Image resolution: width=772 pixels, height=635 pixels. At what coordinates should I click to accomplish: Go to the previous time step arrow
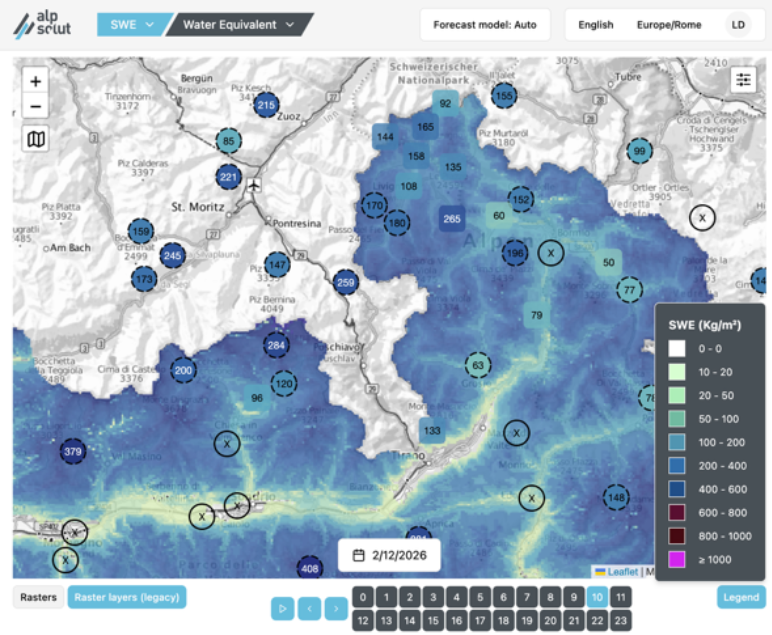pos(310,607)
